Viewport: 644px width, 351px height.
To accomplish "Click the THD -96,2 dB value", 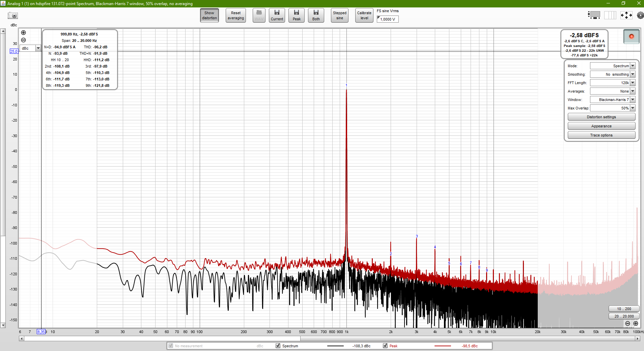I will click(100, 47).
